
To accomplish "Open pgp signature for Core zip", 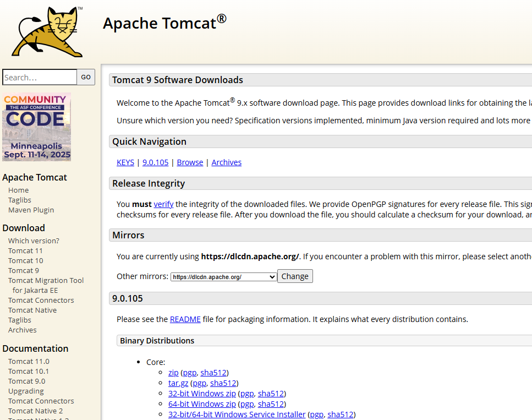I will pyautogui.click(x=190, y=373).
